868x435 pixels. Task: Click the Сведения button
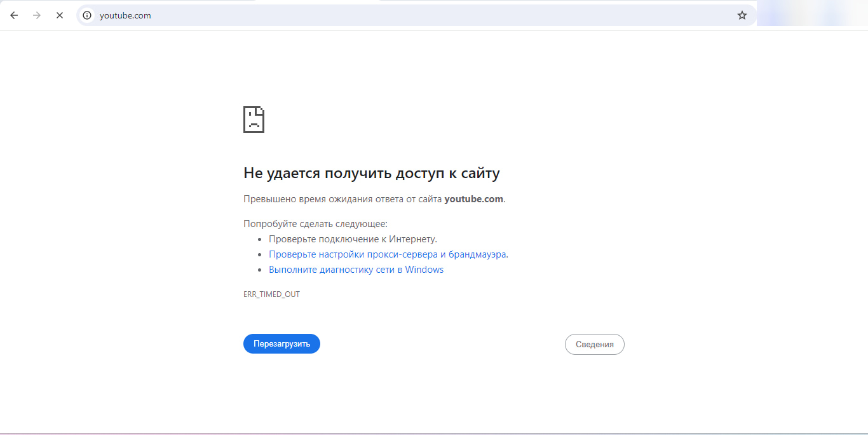[x=595, y=345]
